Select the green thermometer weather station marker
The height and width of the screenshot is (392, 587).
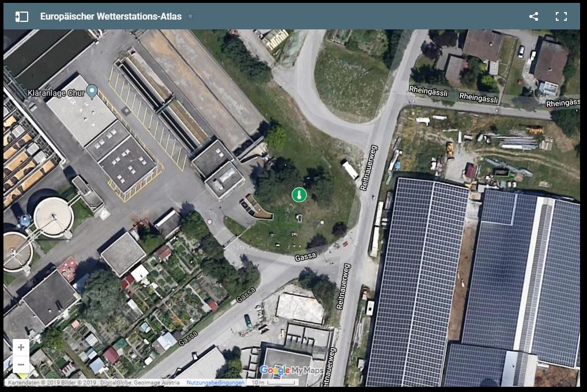(x=299, y=195)
